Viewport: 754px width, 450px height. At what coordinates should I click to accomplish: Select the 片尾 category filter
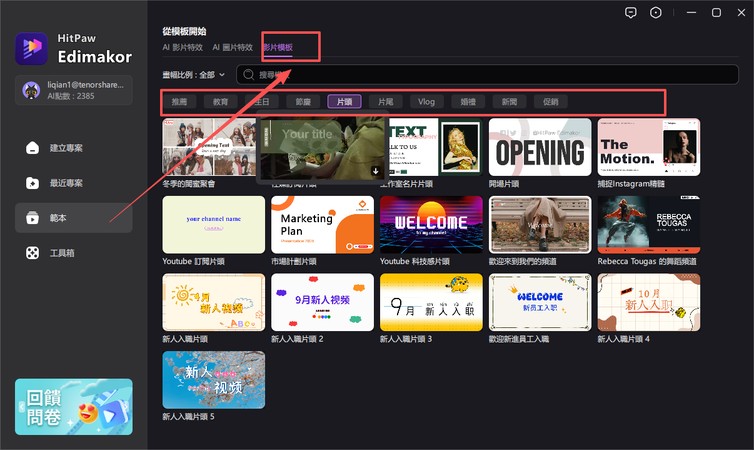[386, 101]
